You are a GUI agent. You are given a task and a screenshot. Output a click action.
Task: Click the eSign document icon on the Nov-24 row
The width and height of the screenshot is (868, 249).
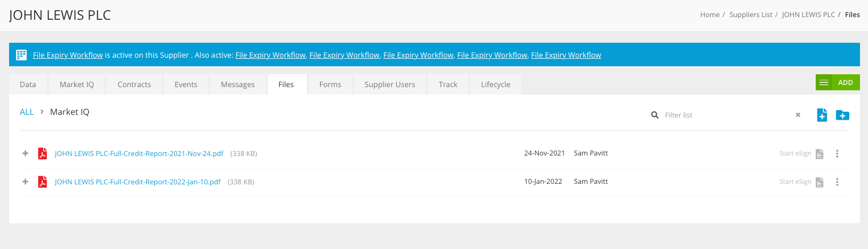819,154
